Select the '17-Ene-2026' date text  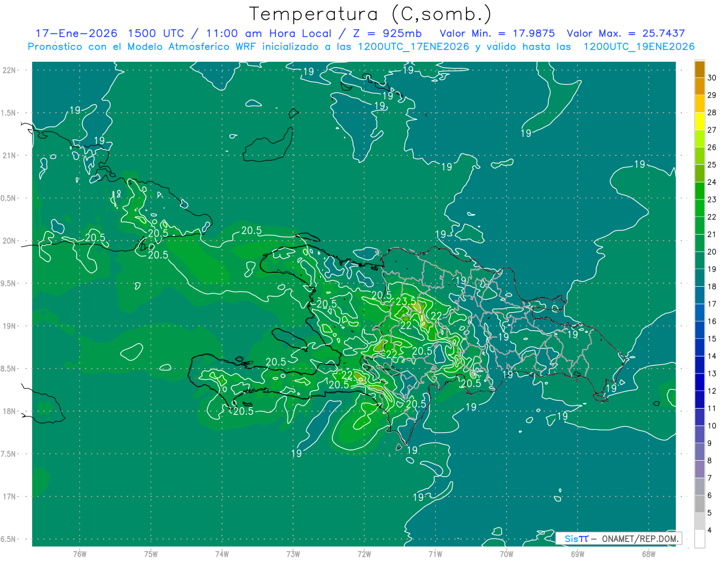coord(76,33)
